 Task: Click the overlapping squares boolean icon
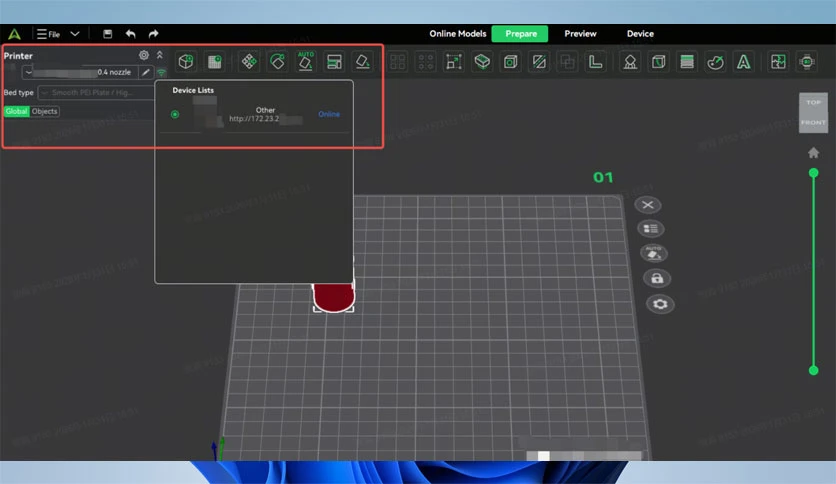(x=567, y=62)
